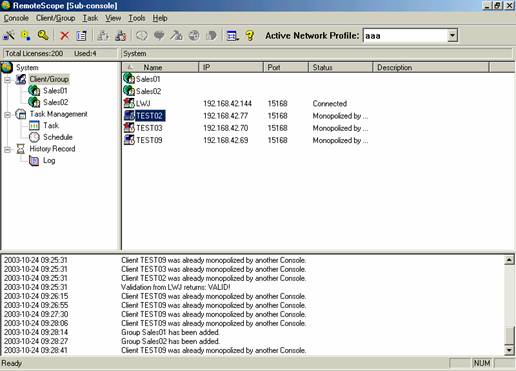Click the History Record hourglass icon

click(21, 149)
